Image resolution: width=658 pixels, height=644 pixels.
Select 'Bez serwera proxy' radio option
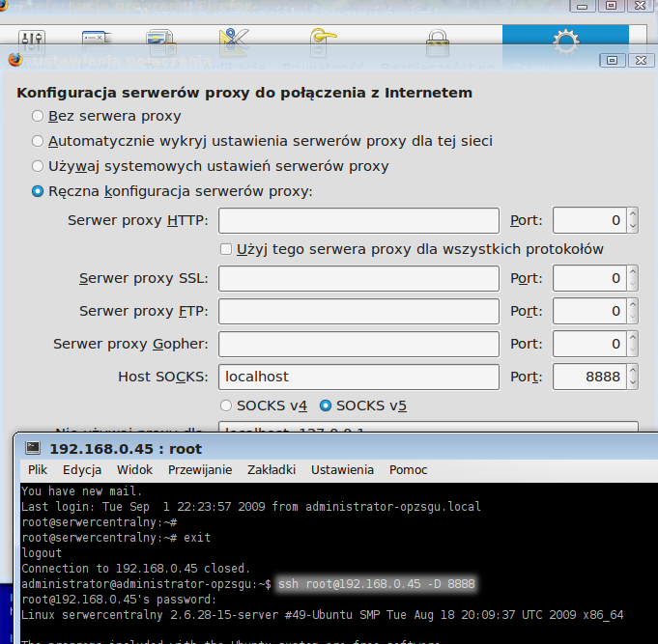click(x=38, y=116)
